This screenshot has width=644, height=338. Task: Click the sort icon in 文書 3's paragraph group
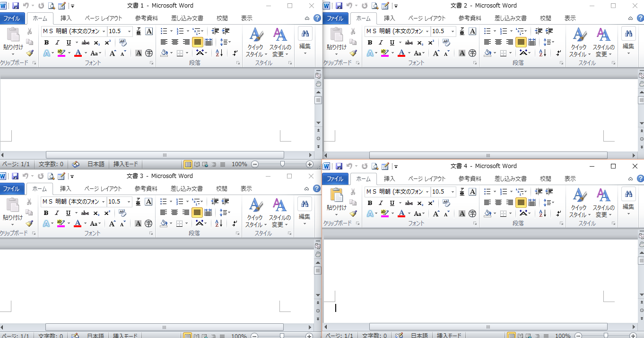(219, 223)
